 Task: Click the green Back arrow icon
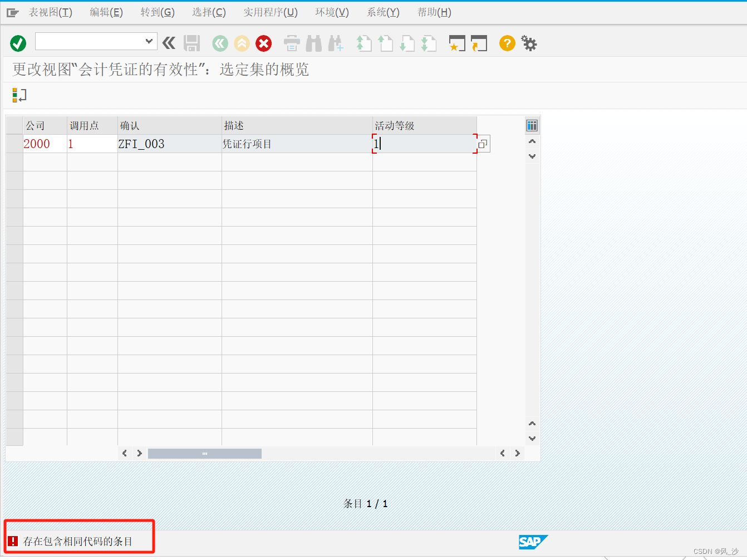[x=220, y=43]
